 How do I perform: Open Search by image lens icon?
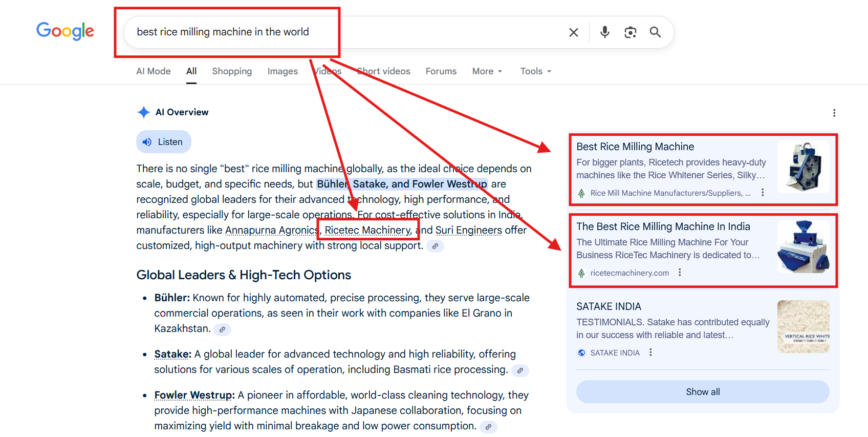[630, 32]
